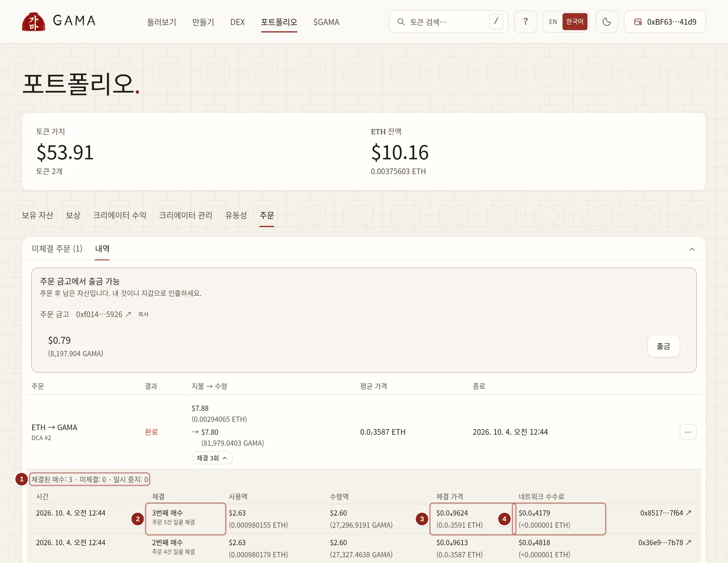This screenshot has height=563, width=728.
Task: Click the 출금 withdraw button
Action: click(x=663, y=346)
